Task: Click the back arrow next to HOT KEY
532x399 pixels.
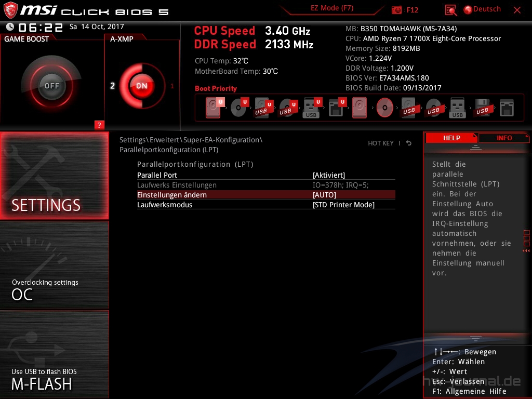Action: (x=409, y=143)
